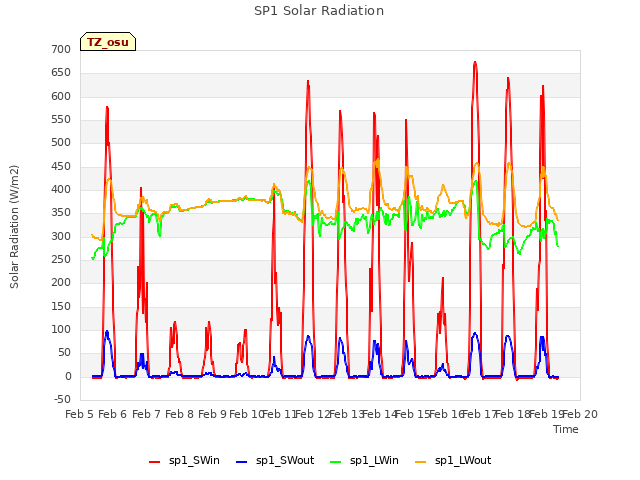Image resolution: width=640 pixels, height=480 pixels.
Task: Click the orange sp1_LWout legend swatch
Action: [x=420, y=461]
